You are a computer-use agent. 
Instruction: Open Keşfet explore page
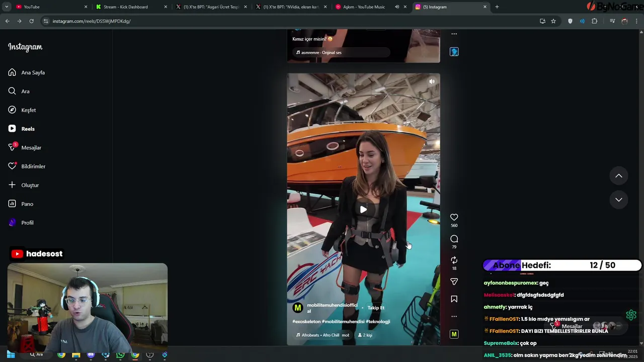22,110
